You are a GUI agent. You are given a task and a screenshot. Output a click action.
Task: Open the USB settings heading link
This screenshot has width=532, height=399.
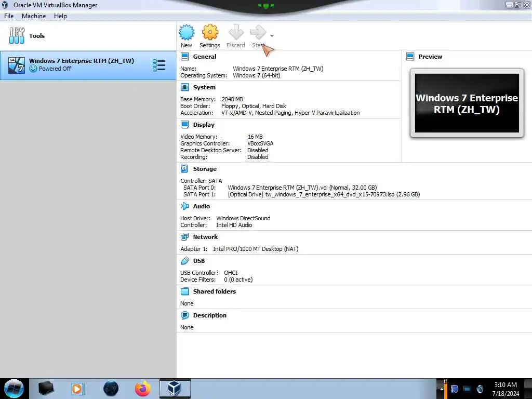point(199,261)
